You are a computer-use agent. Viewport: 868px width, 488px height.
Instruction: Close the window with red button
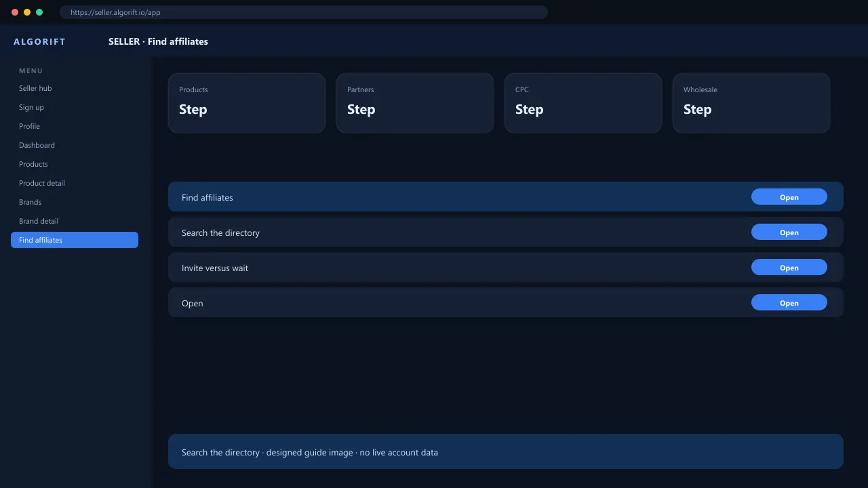(15, 12)
